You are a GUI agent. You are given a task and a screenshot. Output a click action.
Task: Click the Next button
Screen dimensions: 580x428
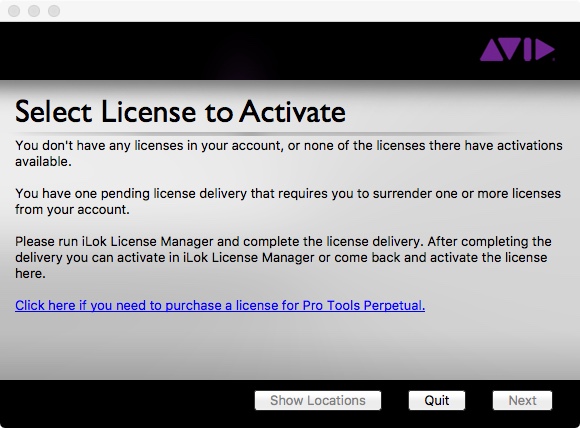[x=522, y=400]
